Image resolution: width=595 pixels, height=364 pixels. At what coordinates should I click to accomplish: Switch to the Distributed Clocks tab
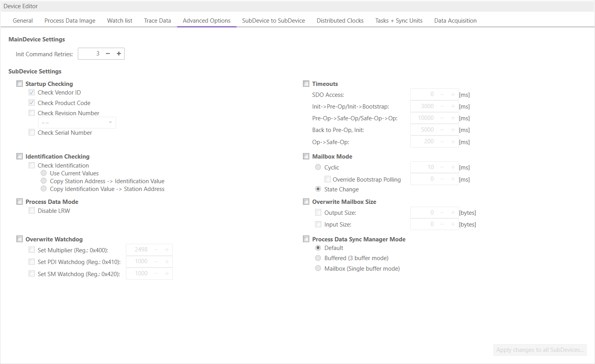tap(340, 21)
